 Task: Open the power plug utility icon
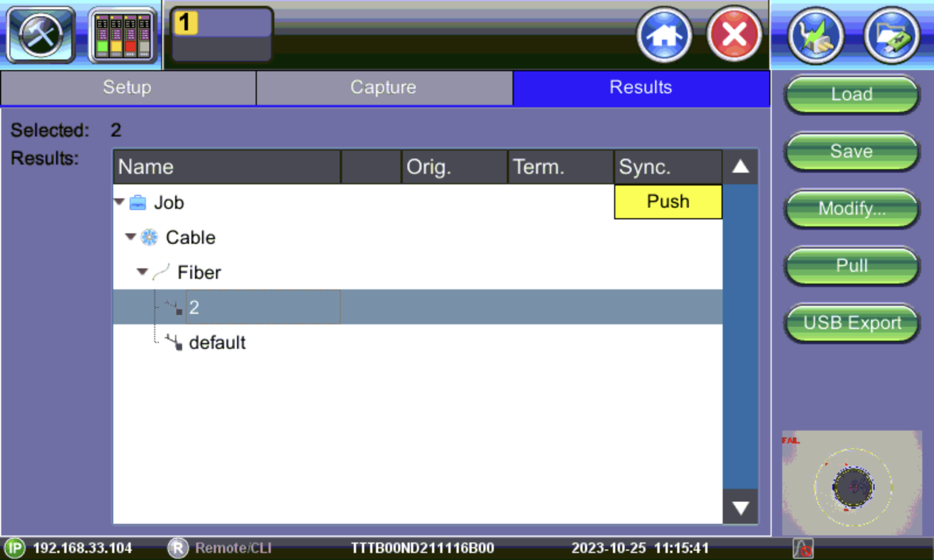pyautogui.click(x=815, y=35)
